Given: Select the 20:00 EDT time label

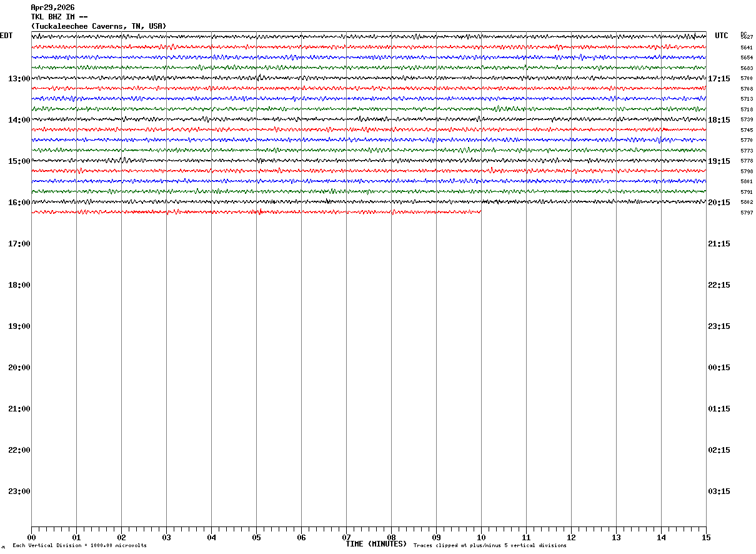Looking at the screenshot, I should 19,368.
